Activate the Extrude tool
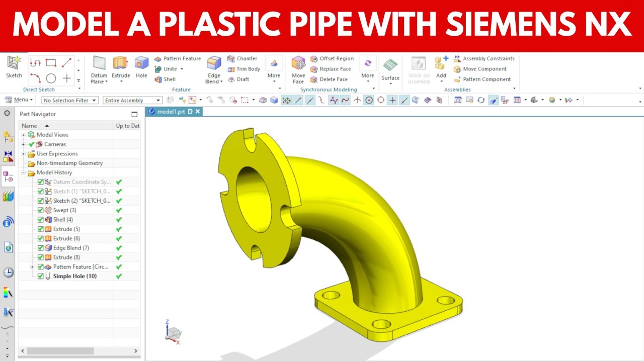This screenshot has width=644, height=362. 121,67
